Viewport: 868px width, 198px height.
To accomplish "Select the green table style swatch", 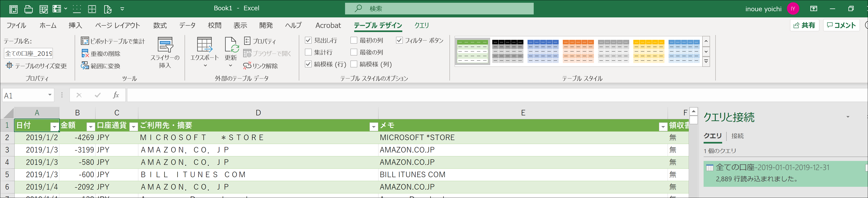I will [x=472, y=51].
